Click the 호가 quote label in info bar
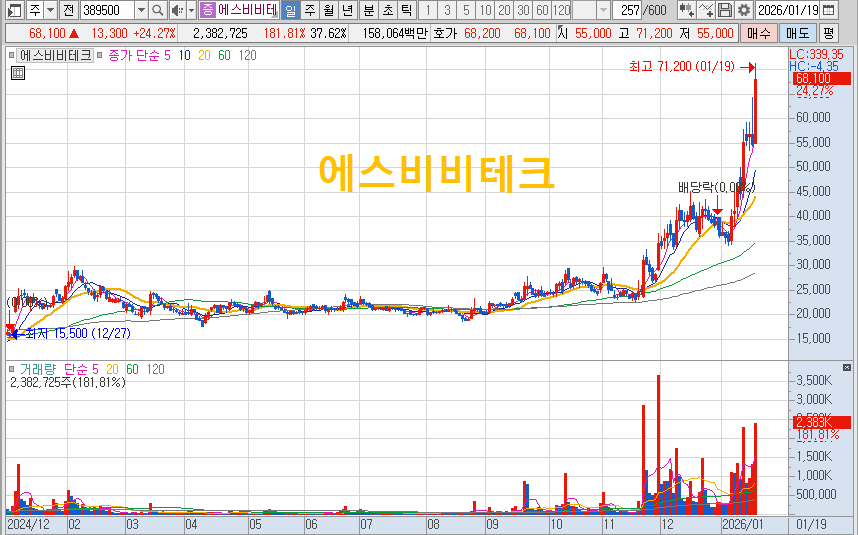 [445, 33]
